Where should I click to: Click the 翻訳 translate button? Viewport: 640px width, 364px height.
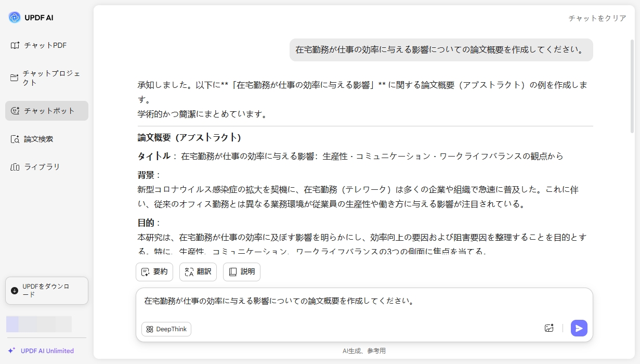(198, 272)
